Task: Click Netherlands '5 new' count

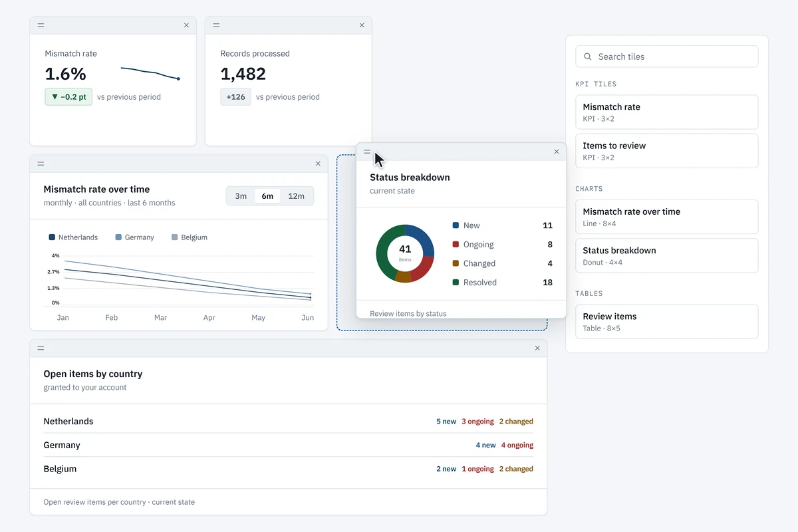Action: (446, 422)
